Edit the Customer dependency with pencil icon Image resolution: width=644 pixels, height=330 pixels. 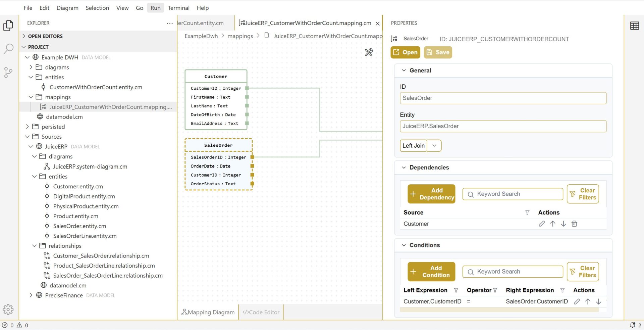tap(542, 224)
